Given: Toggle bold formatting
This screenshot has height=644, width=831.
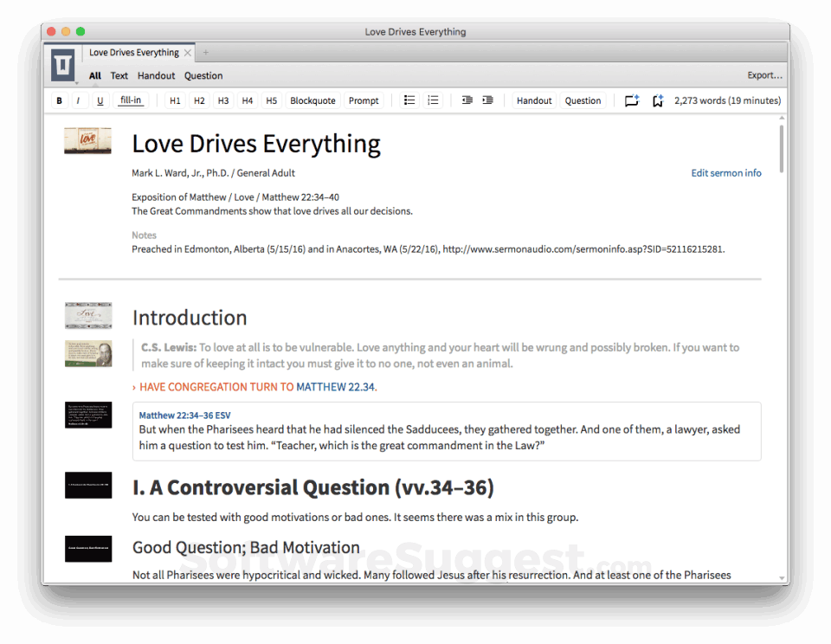Looking at the screenshot, I should 59,100.
